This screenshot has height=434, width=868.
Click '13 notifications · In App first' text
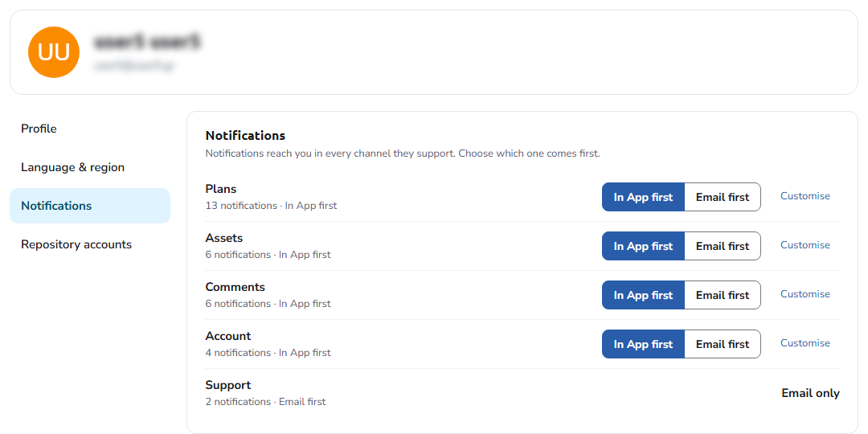pyautogui.click(x=271, y=206)
